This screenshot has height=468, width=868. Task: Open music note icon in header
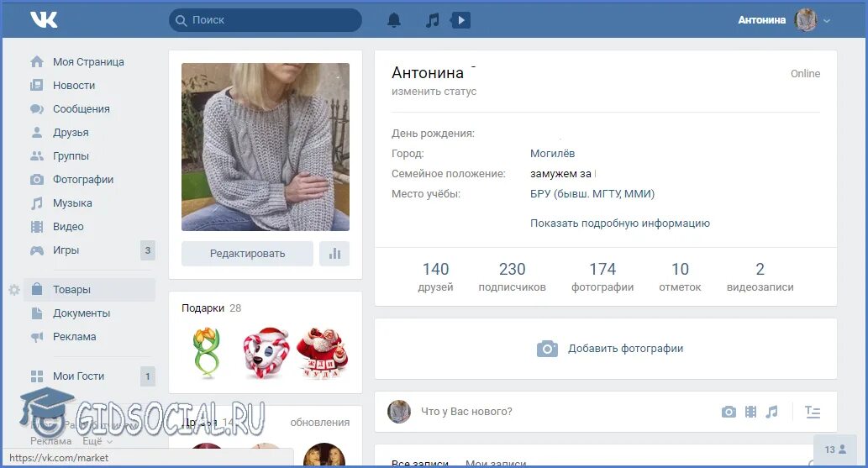(x=433, y=20)
